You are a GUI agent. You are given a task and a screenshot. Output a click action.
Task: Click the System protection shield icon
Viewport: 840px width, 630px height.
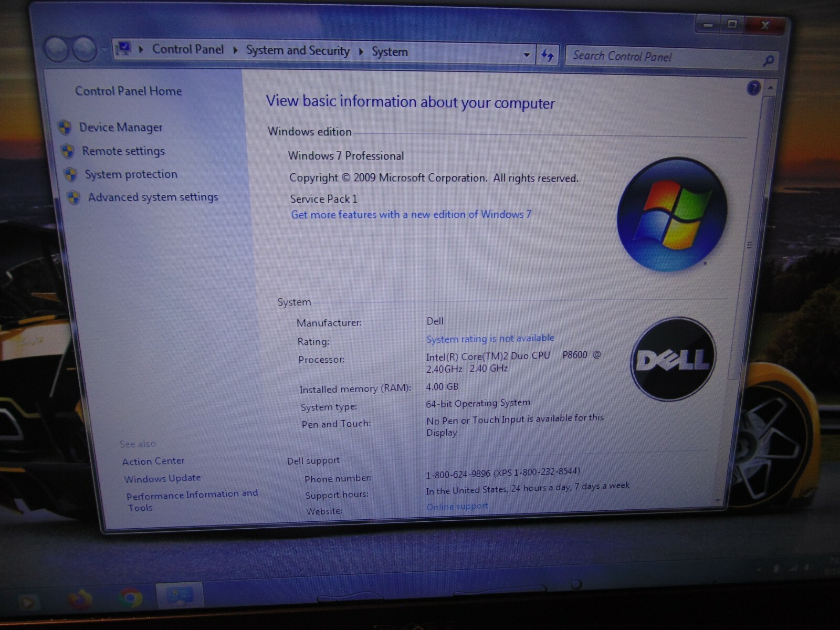pyautogui.click(x=70, y=175)
